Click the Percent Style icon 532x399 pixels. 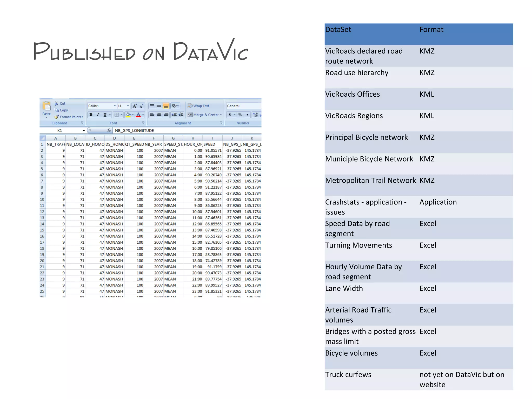pos(240,115)
